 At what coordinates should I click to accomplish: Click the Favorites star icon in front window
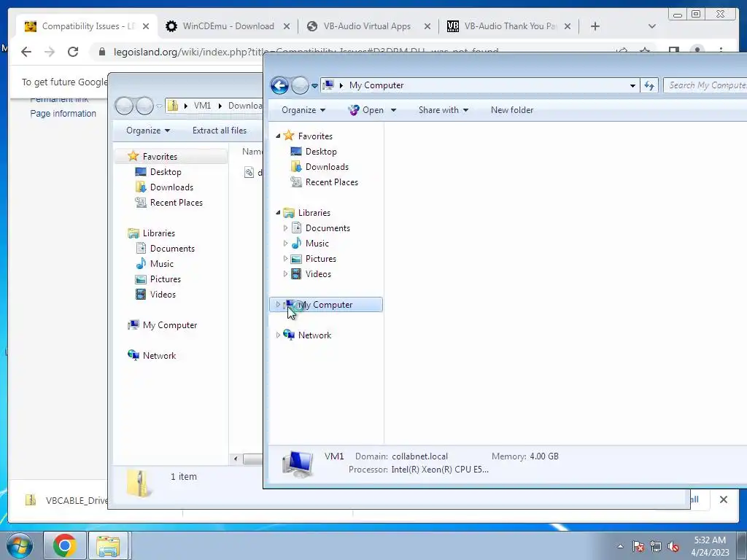click(289, 136)
